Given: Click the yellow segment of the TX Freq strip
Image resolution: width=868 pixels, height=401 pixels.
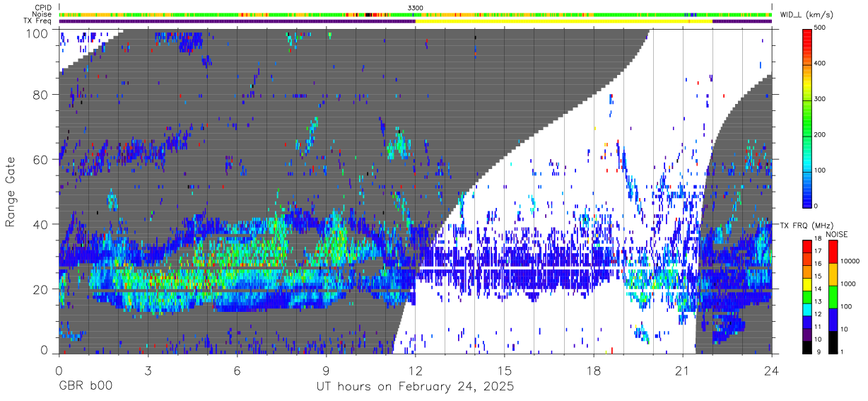Looking at the screenshot, I should pyautogui.click(x=564, y=21).
